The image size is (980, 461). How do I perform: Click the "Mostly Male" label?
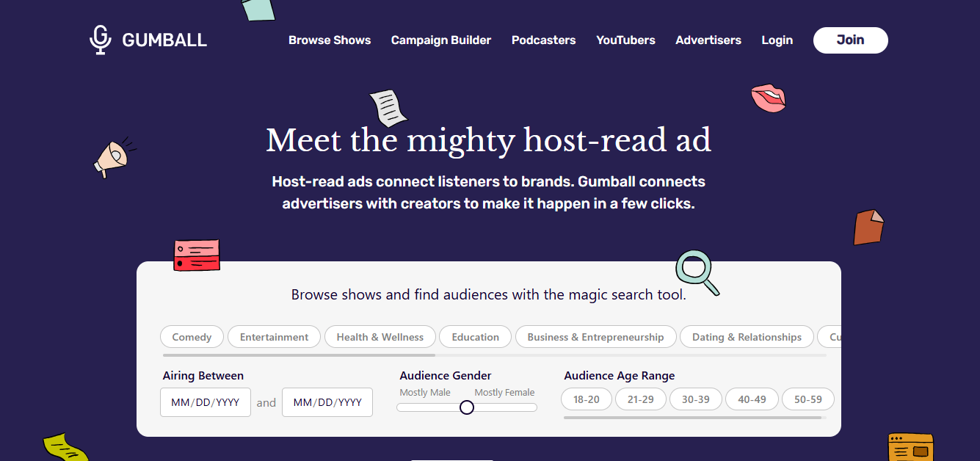tap(425, 393)
